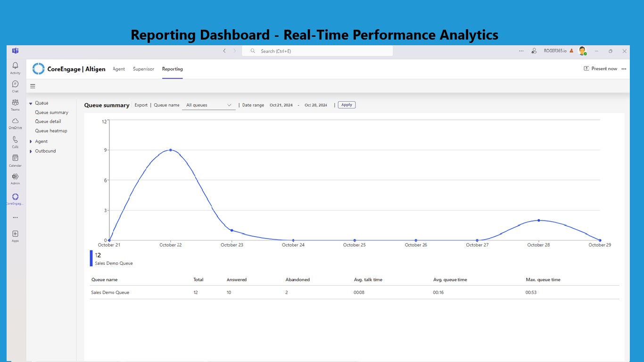Click the orange warning triangle icon
Screen dimensions: 644x362
(571, 50)
